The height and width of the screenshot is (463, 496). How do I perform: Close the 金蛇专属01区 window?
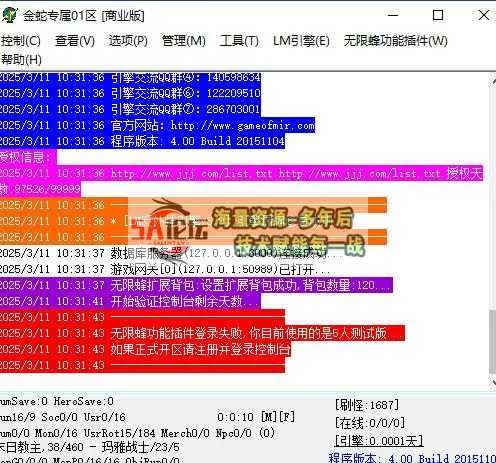(x=484, y=15)
